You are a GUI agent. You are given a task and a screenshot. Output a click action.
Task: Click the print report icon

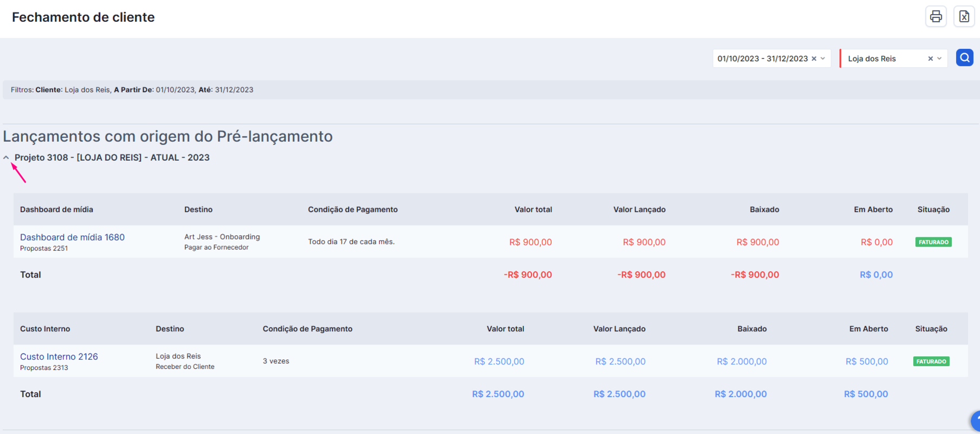pos(935,16)
